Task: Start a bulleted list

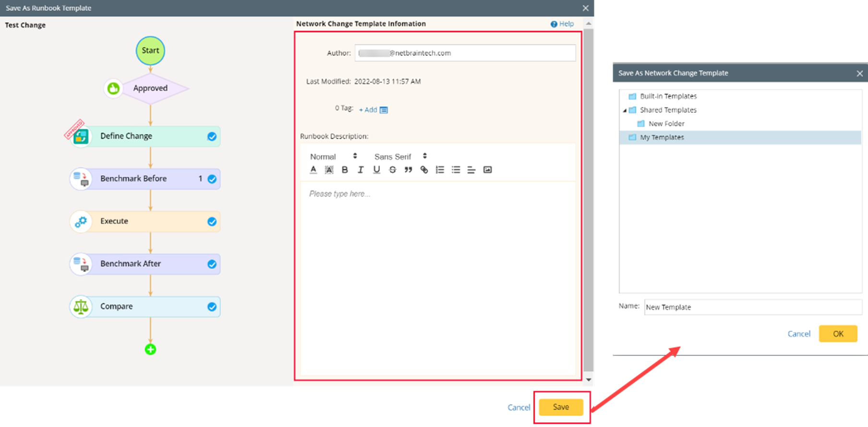Action: click(456, 170)
